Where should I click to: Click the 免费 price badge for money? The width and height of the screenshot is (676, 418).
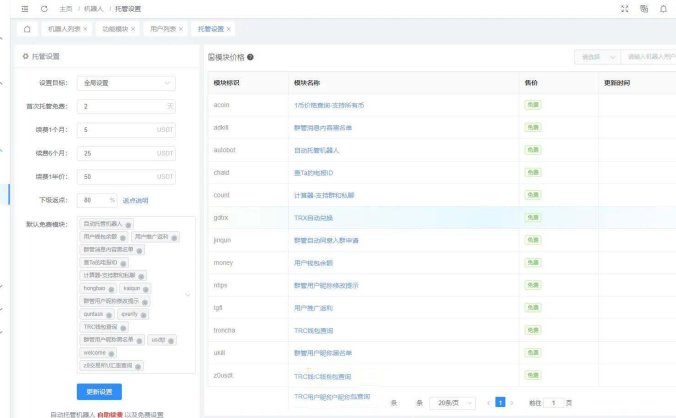pyautogui.click(x=533, y=262)
